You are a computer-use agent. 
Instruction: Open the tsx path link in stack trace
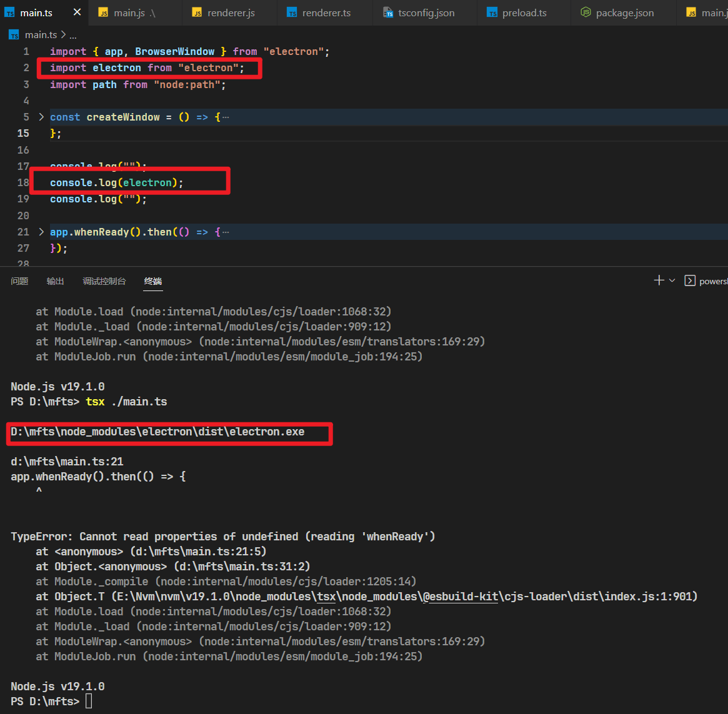click(x=326, y=597)
